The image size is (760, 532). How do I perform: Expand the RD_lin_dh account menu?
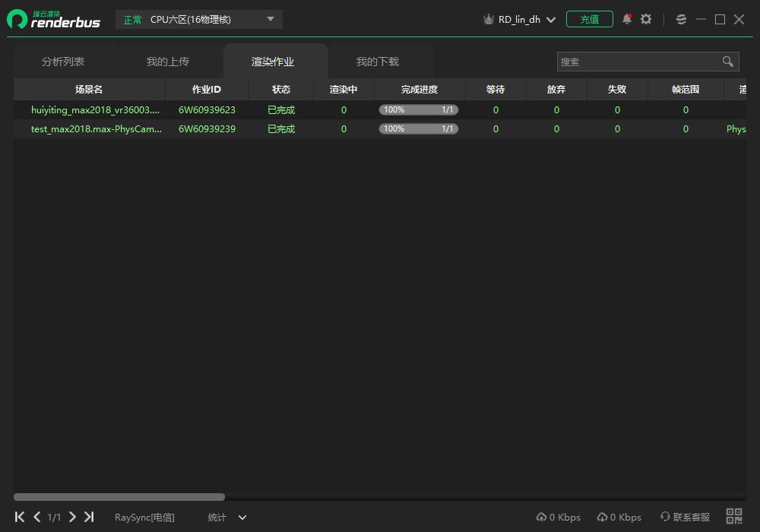tap(521, 20)
